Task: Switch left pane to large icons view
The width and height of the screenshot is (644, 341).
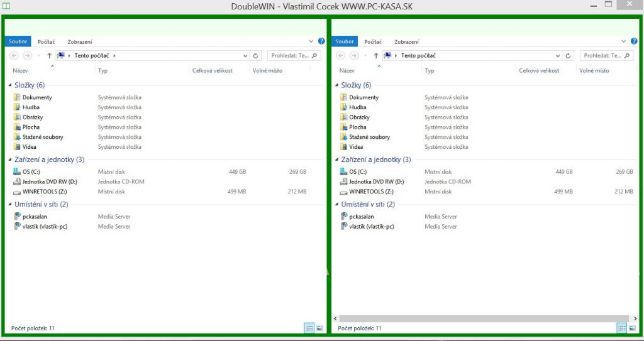Action: (319, 327)
